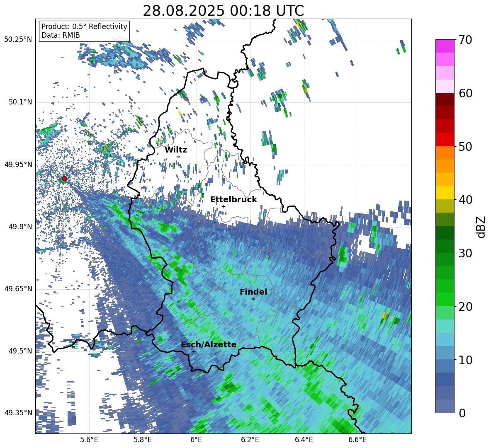Click the 49.8°N latitude label
Image resolution: width=491 pixels, height=448 pixels.
point(20,227)
